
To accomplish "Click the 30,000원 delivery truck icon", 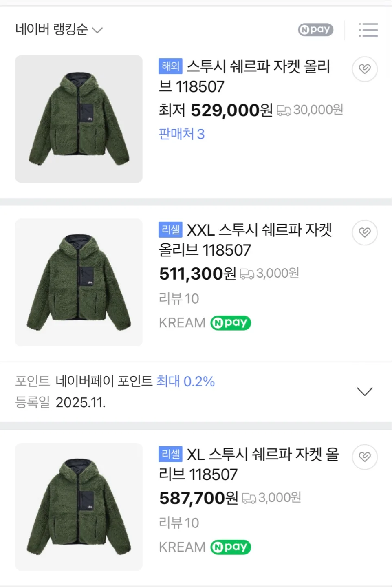I will [284, 110].
